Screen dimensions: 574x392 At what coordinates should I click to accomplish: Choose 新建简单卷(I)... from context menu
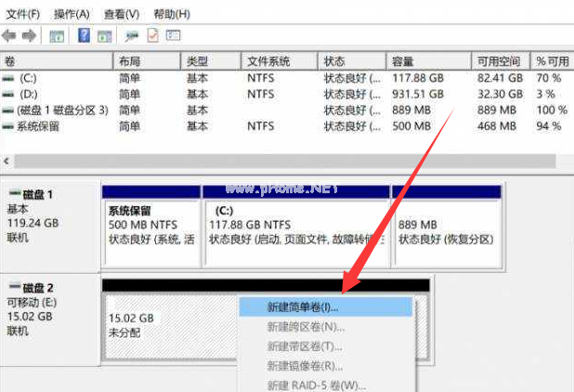(x=303, y=305)
